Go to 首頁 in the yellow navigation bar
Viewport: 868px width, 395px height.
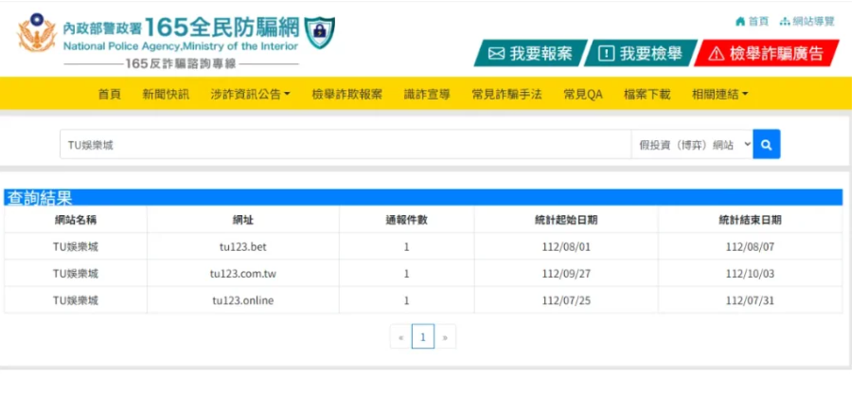109,95
